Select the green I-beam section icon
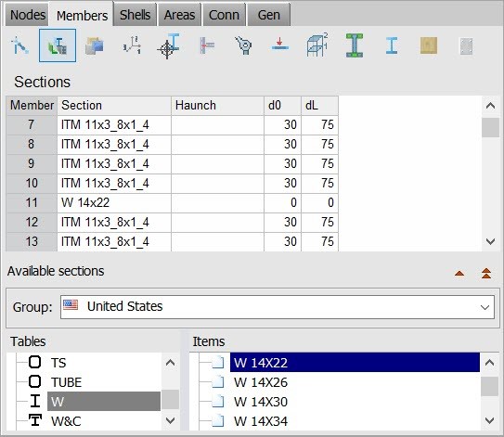 pyautogui.click(x=355, y=45)
